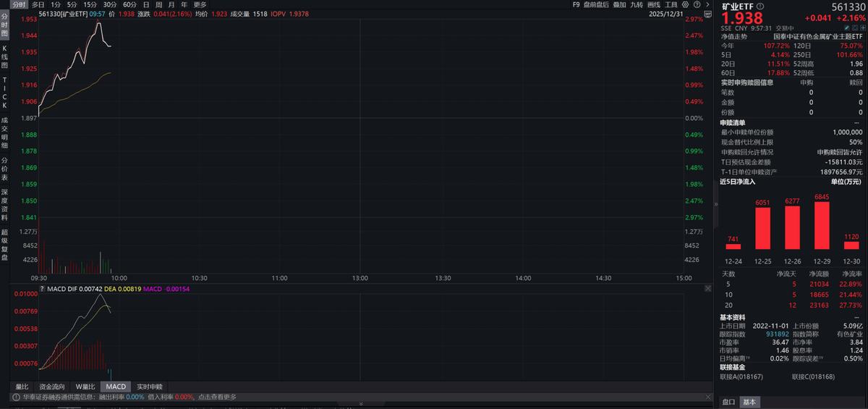Click the pencil edit icon under price change
The height and width of the screenshot is (409, 868).
(846, 26)
